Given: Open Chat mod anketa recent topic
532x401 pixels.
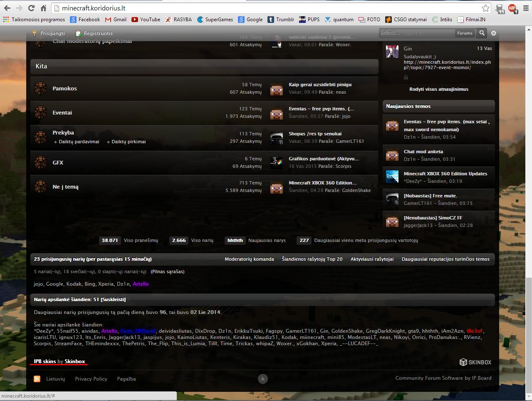Looking at the screenshot, I should [x=423, y=152].
